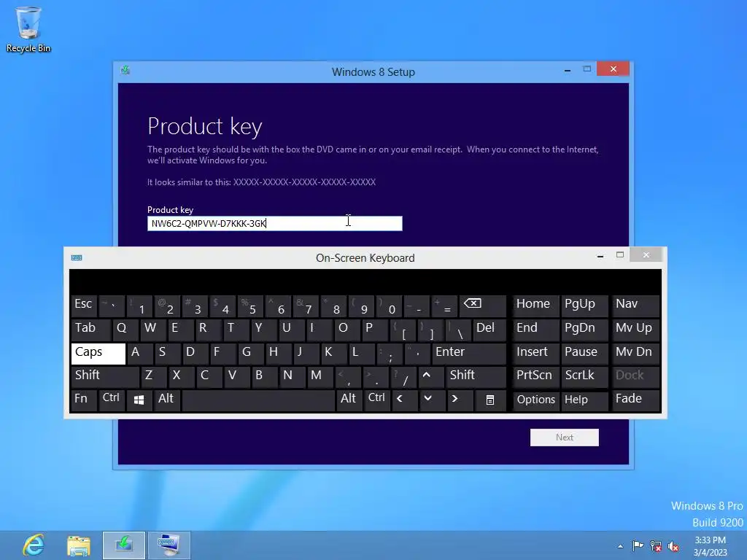The width and height of the screenshot is (747, 560).
Task: Minimize the Windows 8 Setup window
Action: (568, 69)
